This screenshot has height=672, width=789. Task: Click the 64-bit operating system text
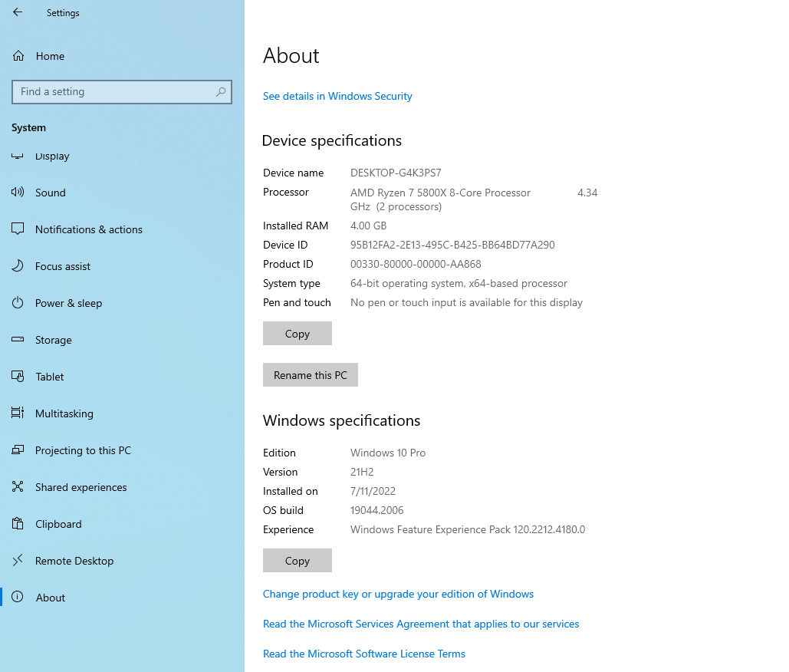459,283
